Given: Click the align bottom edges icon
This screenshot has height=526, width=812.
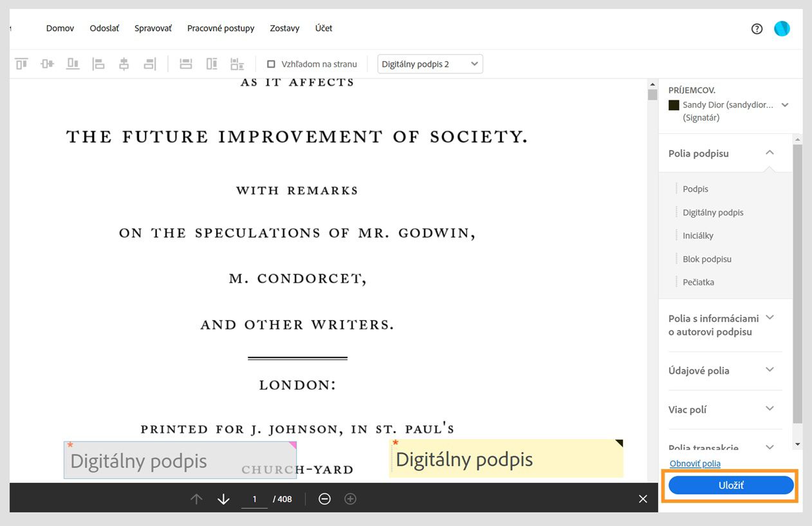Looking at the screenshot, I should pyautogui.click(x=73, y=64).
